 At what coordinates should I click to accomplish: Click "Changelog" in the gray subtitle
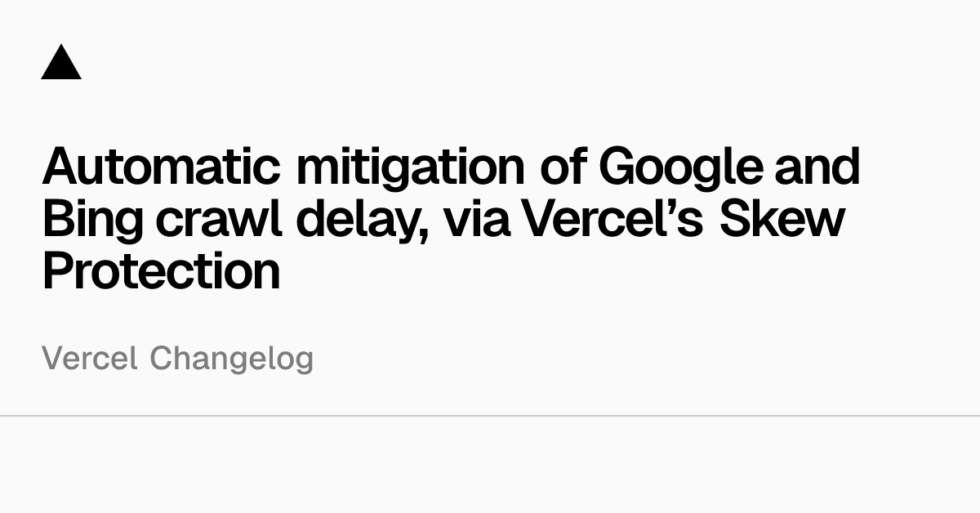point(231,359)
